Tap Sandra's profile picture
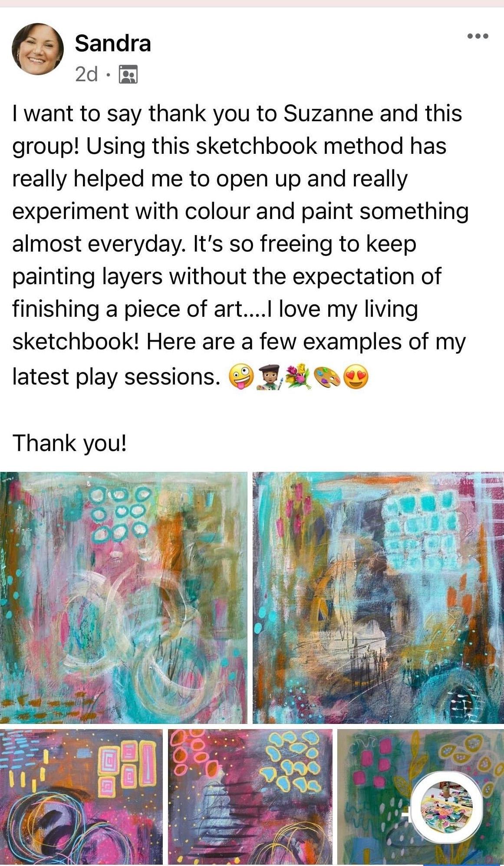 tap(37, 49)
